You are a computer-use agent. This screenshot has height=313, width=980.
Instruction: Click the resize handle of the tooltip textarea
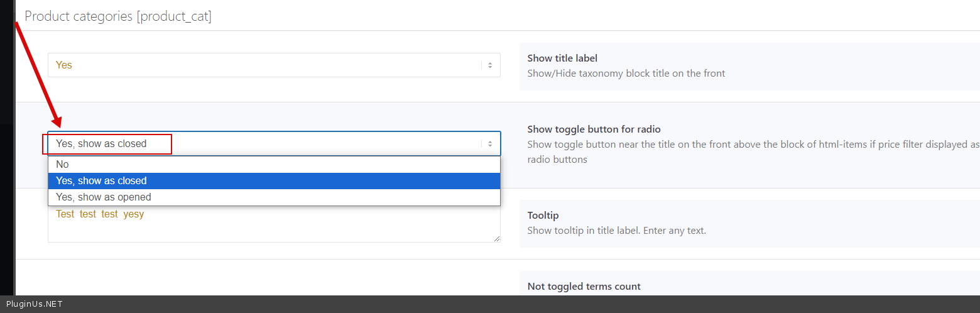coord(497,239)
